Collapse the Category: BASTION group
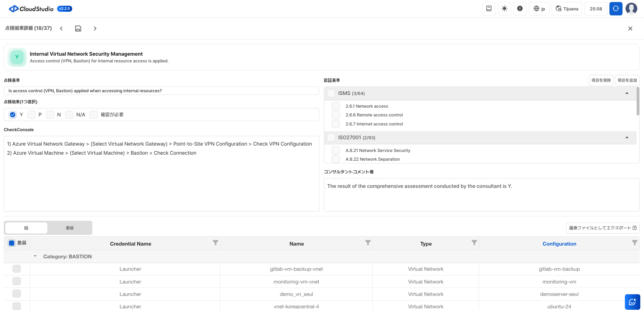 (x=35, y=256)
